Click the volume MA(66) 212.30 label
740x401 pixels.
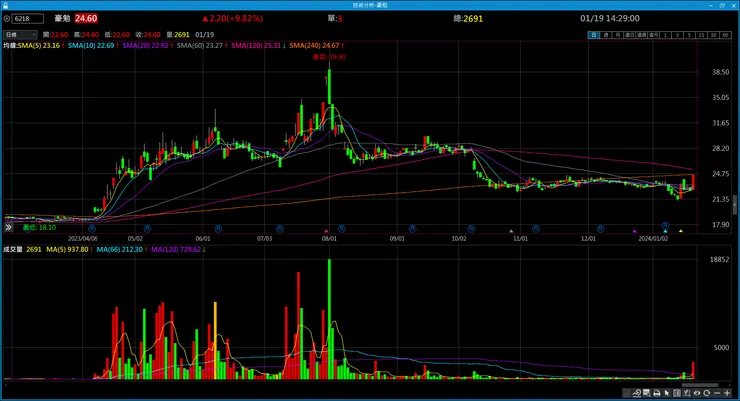[x=120, y=250]
